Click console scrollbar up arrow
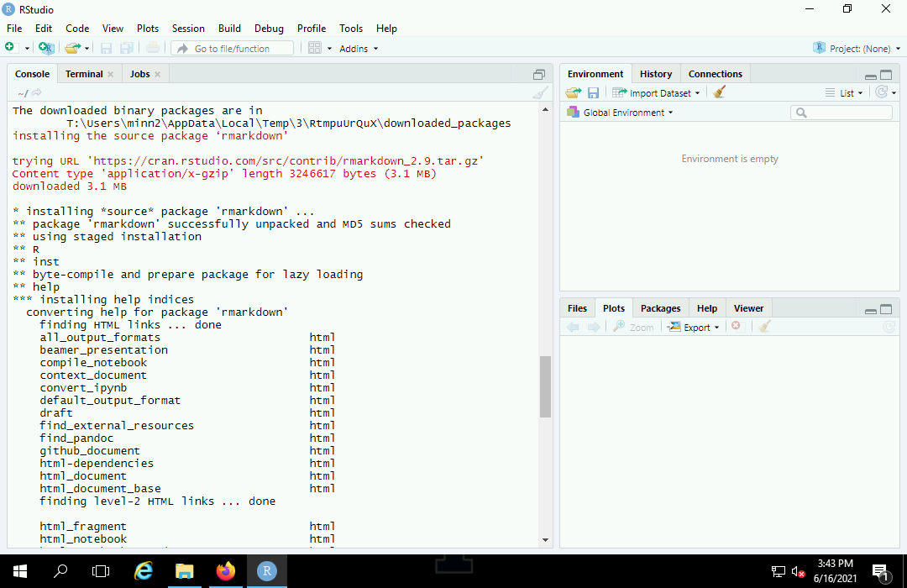Viewport: 907px width, 588px height. coord(545,109)
